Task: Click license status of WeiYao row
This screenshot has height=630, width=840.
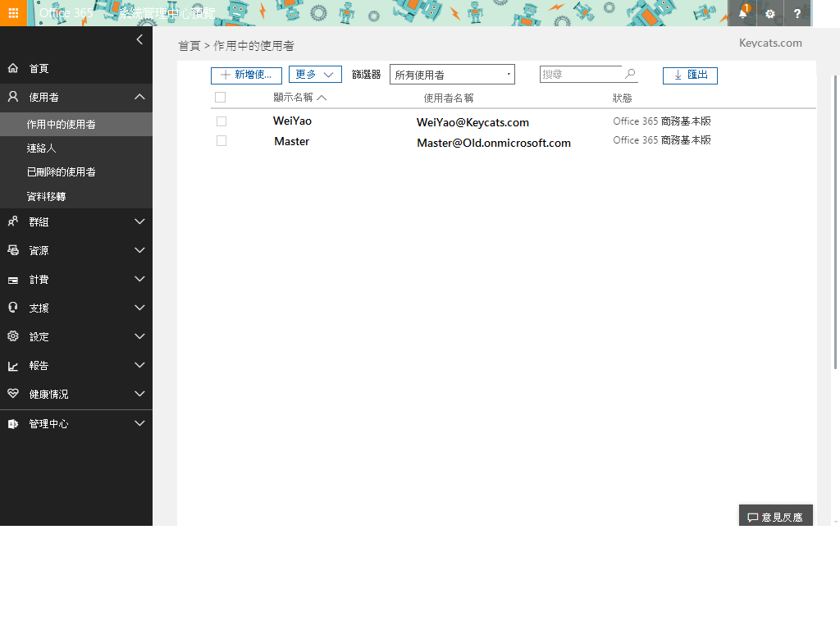Action: (662, 121)
